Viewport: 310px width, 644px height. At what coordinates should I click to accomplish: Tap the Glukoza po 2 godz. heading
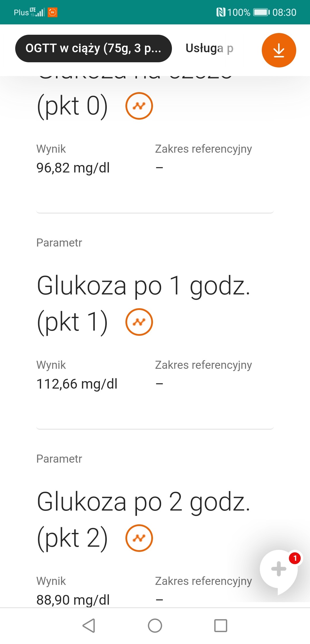(144, 502)
